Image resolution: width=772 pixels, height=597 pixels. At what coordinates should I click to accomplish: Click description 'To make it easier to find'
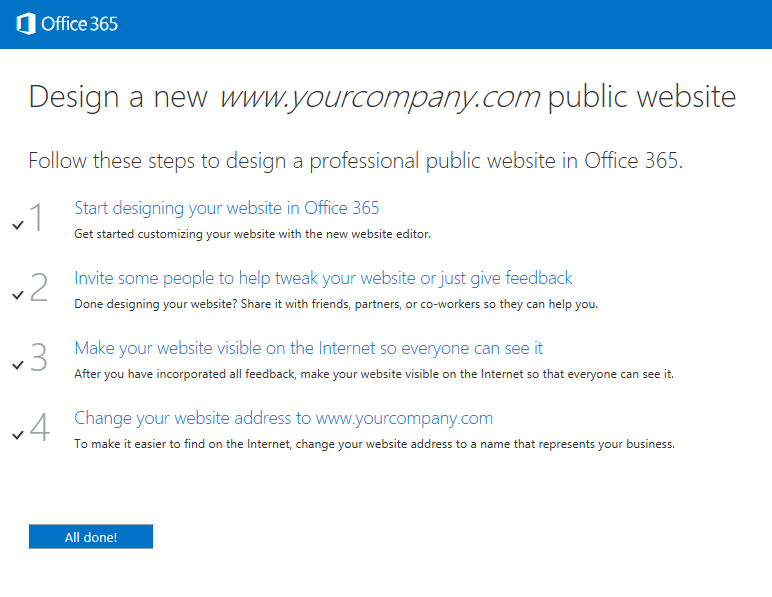pyautogui.click(x=374, y=444)
